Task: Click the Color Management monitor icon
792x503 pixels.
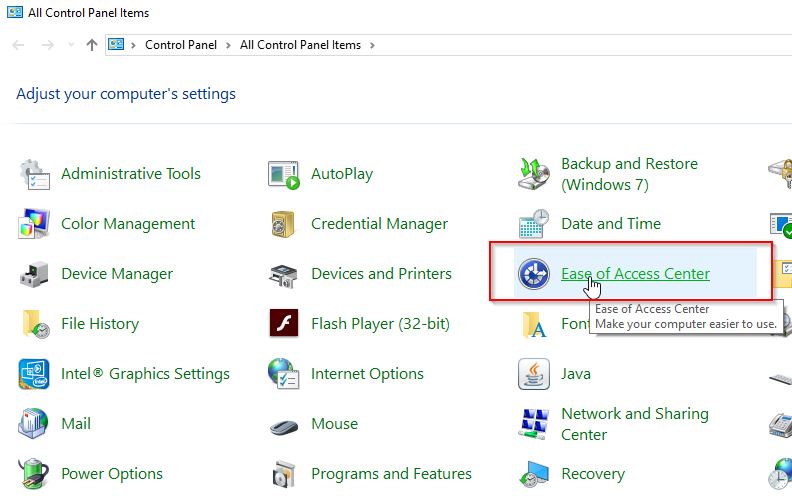Action: (33, 223)
